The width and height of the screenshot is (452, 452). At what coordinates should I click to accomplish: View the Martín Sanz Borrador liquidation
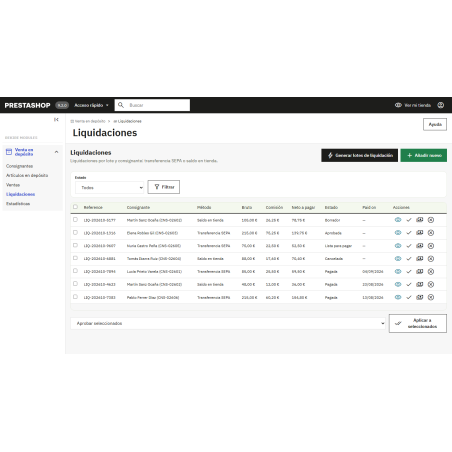coord(398,220)
